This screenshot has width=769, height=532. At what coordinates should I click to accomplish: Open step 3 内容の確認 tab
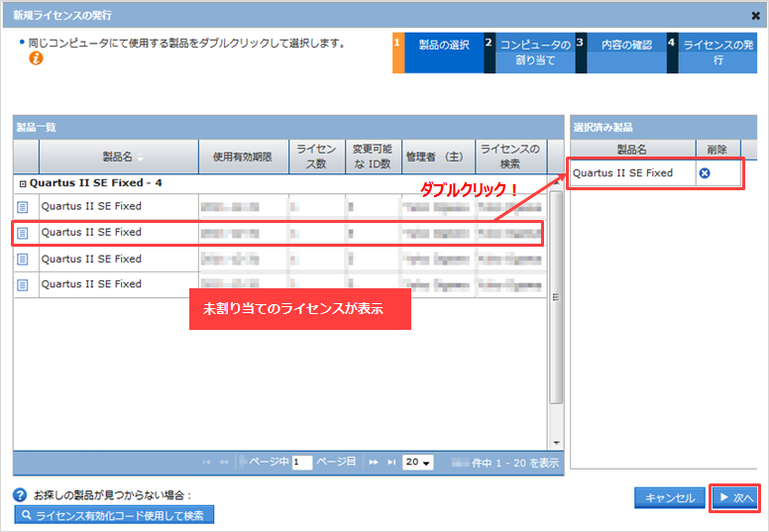tap(621, 53)
